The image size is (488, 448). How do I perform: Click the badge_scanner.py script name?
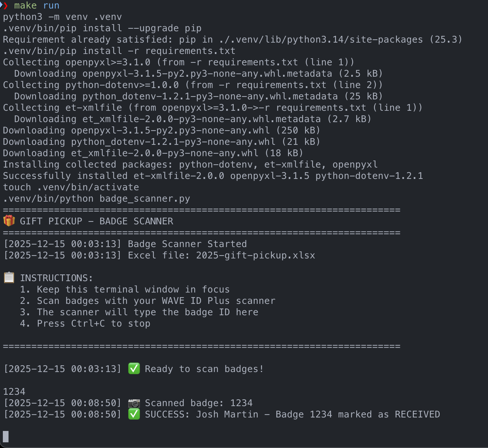(x=145, y=198)
